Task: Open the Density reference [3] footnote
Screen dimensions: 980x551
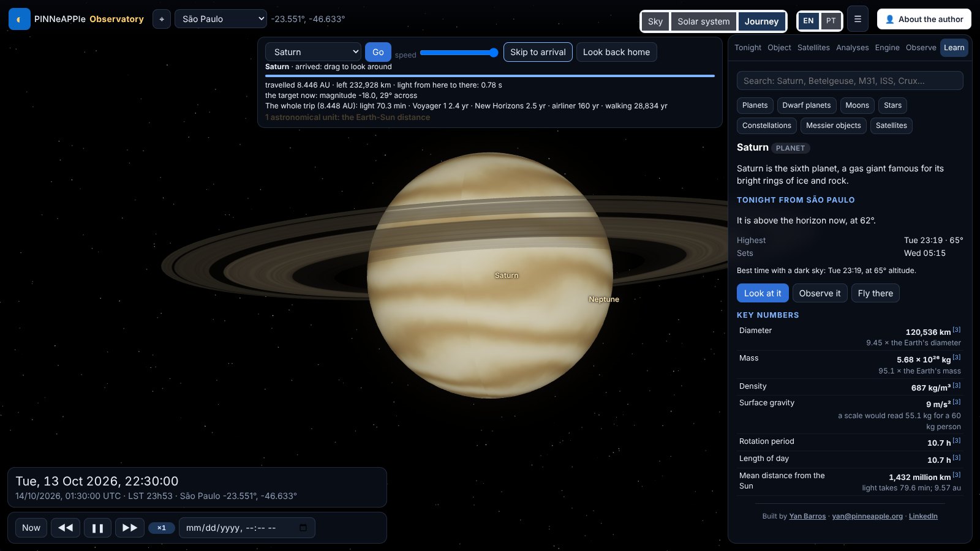Action: click(957, 385)
